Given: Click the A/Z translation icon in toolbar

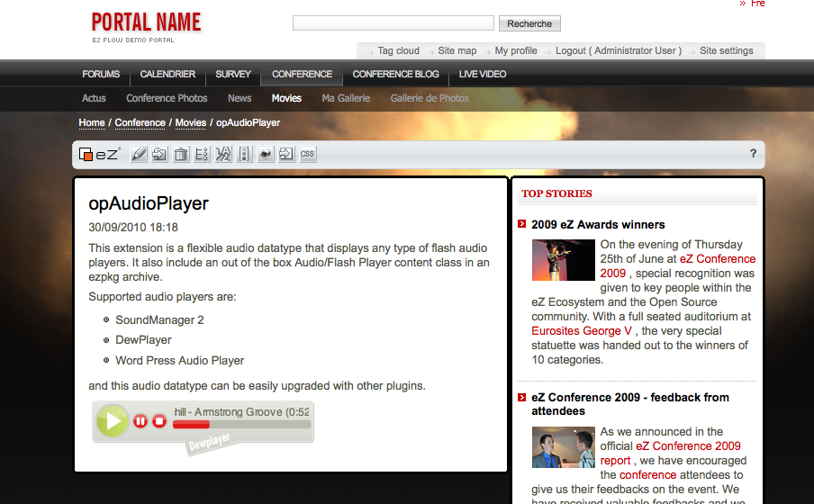Looking at the screenshot, I should tap(223, 154).
